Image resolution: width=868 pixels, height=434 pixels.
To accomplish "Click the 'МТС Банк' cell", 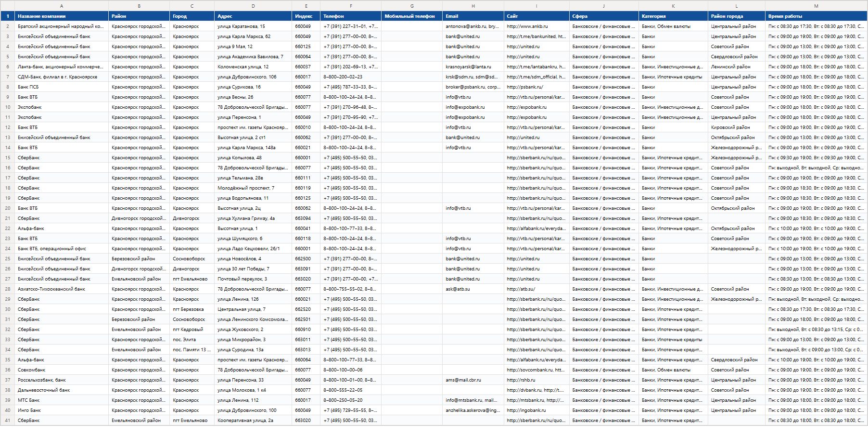I will point(62,400).
